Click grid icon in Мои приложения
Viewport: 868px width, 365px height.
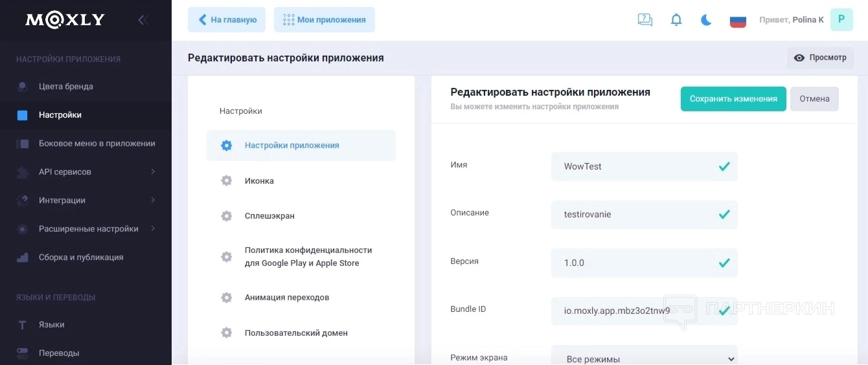pos(289,20)
